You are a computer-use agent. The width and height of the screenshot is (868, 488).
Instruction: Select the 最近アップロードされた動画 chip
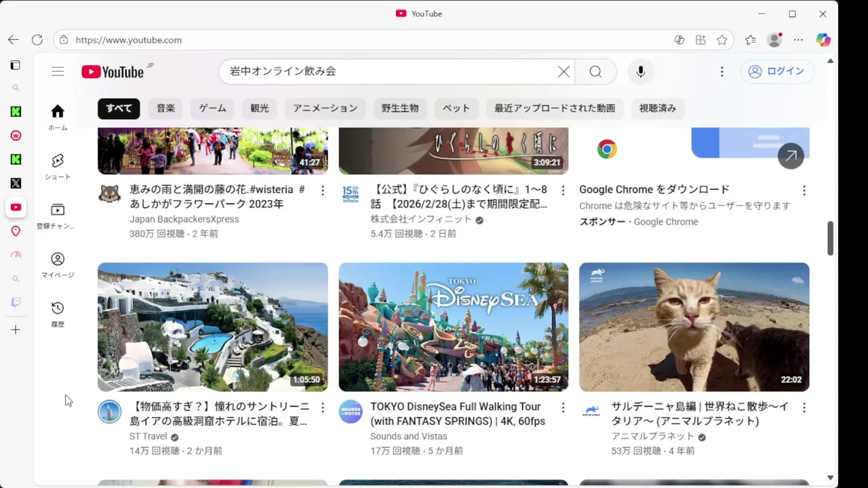click(x=555, y=108)
